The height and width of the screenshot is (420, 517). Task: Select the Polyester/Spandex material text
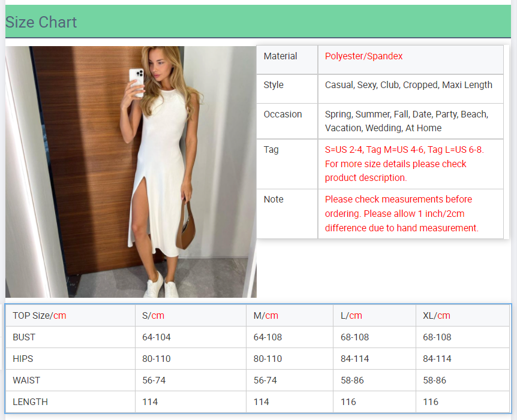(x=363, y=56)
